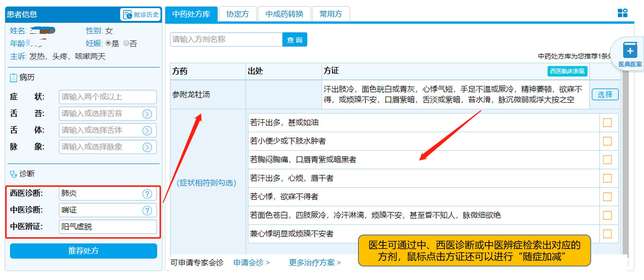Viewport: 644px width, 280px height.
Task: Click the 西医临床表现 badge
Action: pos(567,71)
